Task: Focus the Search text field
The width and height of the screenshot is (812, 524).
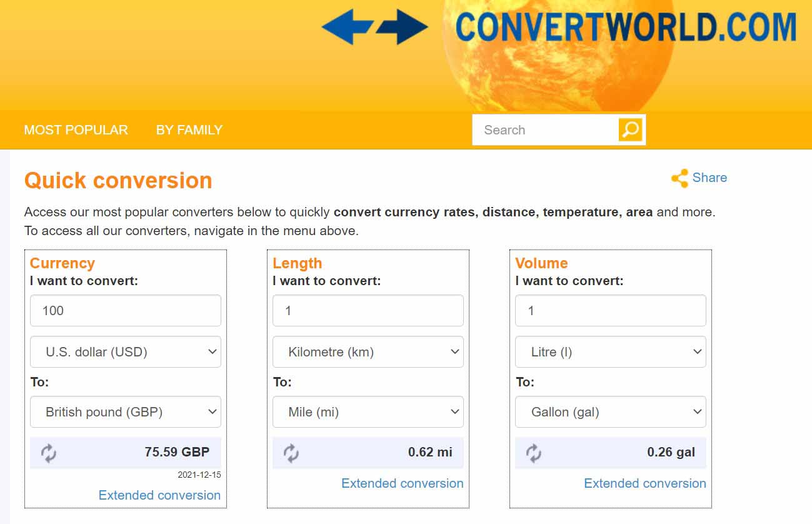Action: (545, 130)
